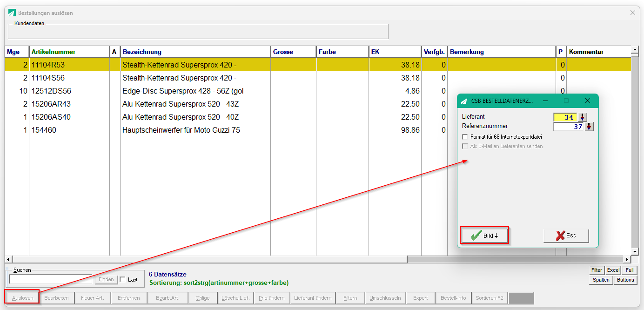The height and width of the screenshot is (310, 644).
Task: Click Hauptscheinwerfer für Moto Guzzi 75 description
Action: tap(181, 130)
